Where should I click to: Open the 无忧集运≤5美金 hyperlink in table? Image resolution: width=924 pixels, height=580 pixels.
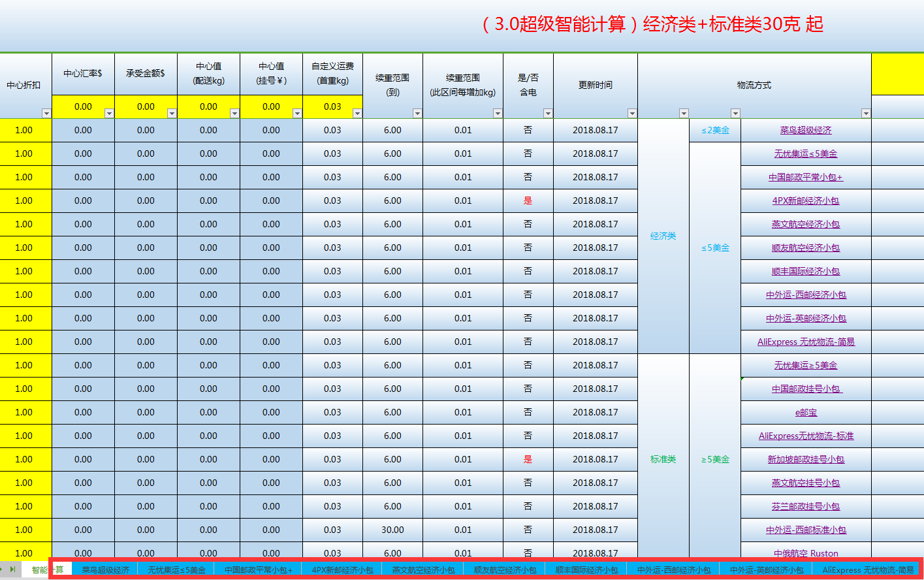pyautogui.click(x=806, y=154)
